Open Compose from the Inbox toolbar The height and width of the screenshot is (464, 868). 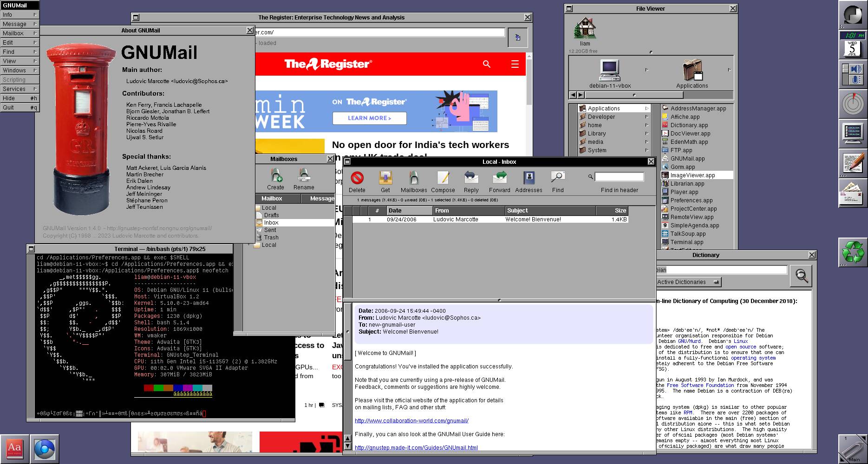point(443,178)
